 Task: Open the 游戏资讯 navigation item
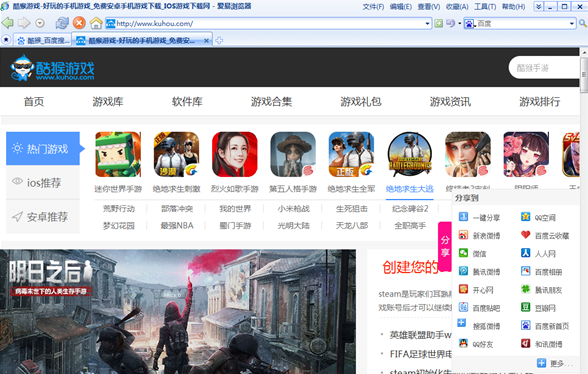point(450,101)
